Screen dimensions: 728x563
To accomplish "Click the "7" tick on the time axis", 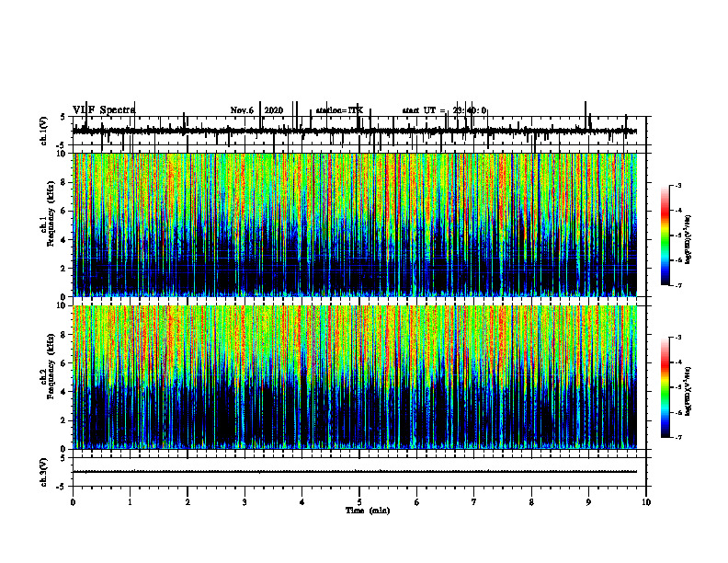I will 474,502.
